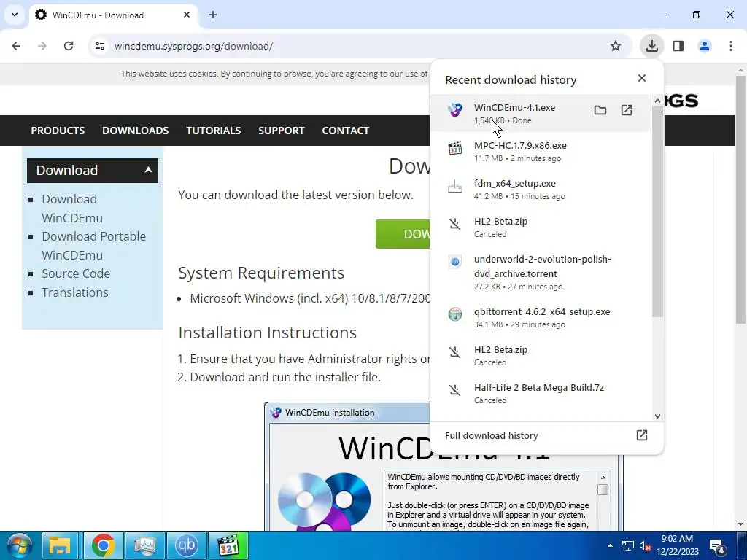Click the muted volume tray icon
747x560 pixels.
tap(645, 545)
